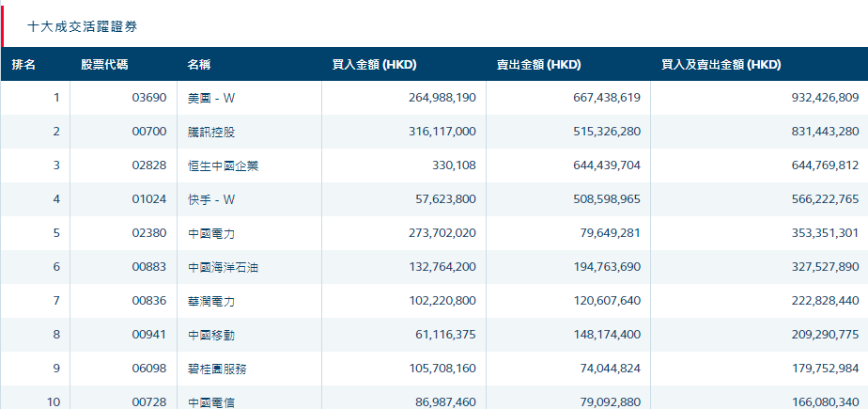Select sell amount 644,439,704
The height and width of the screenshot is (409, 868).
coord(607,165)
